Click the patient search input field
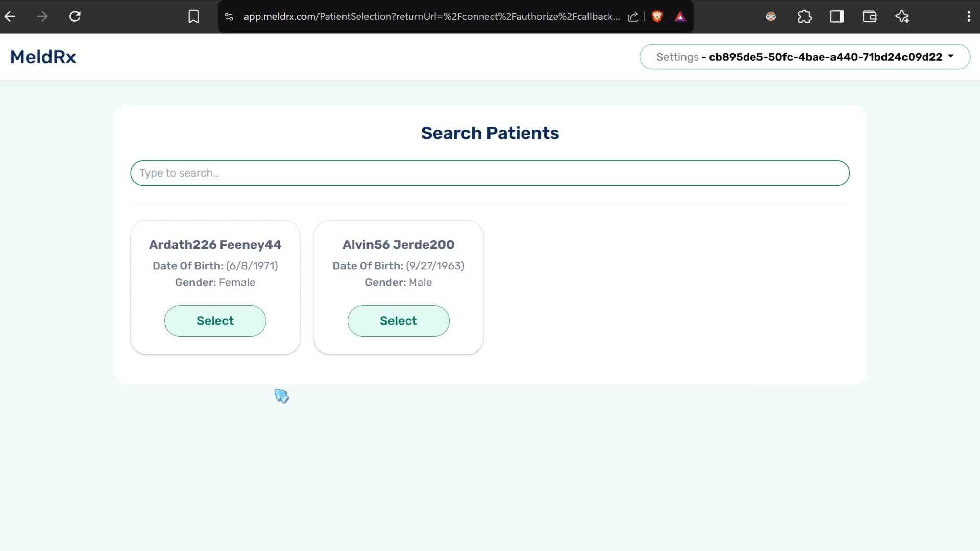Viewport: 980px width, 551px height. [489, 173]
